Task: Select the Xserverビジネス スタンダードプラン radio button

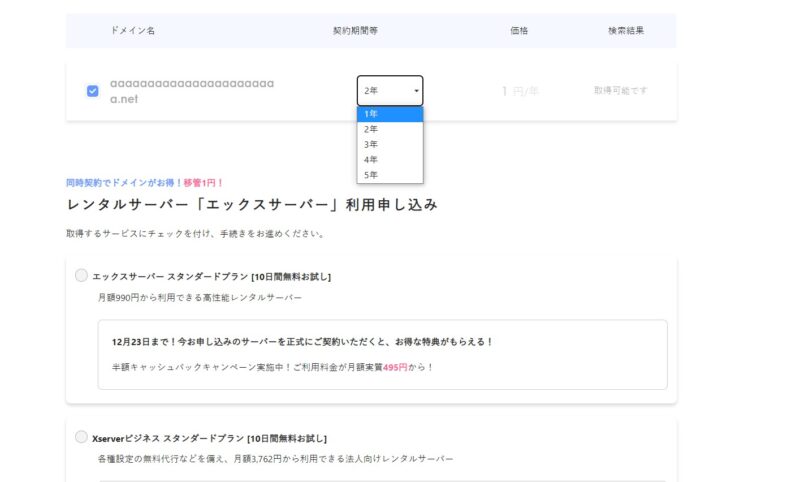Action: [81, 437]
